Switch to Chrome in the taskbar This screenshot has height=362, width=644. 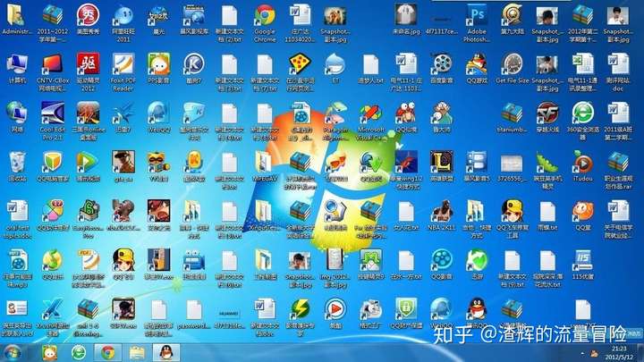[x=108, y=353]
